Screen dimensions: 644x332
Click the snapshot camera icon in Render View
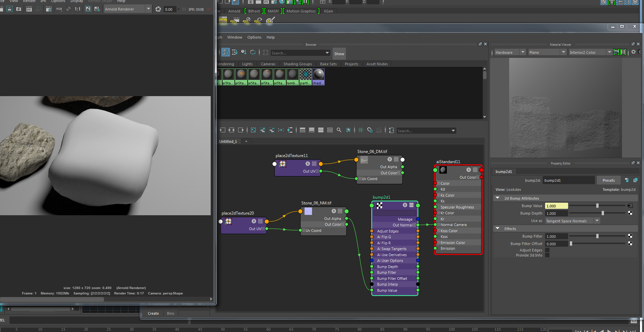click(19, 9)
